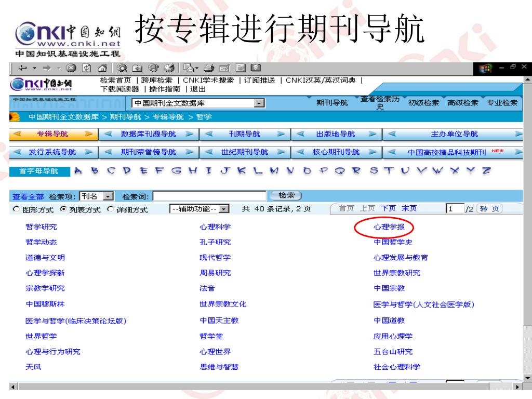Image resolution: width=532 pixels, height=399 pixels.
Task: Switch to 发行系统导航 tab
Action: [54, 152]
